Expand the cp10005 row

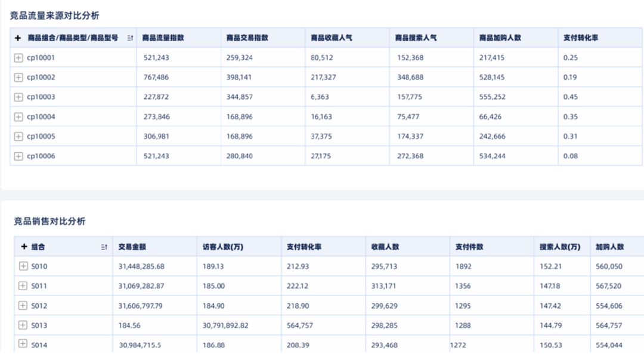tap(18, 136)
